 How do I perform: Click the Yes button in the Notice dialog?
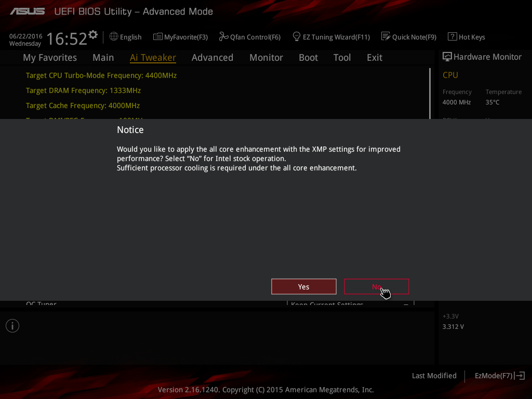(303, 287)
